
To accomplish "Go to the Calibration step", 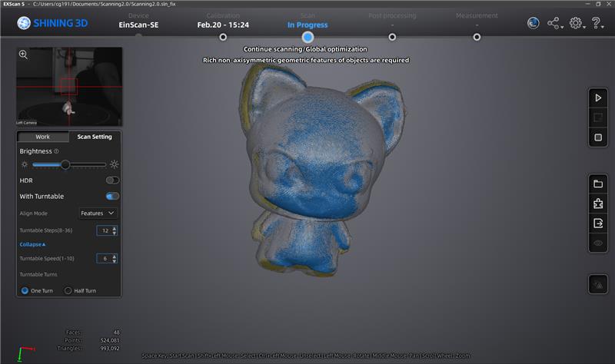I will click(223, 21).
